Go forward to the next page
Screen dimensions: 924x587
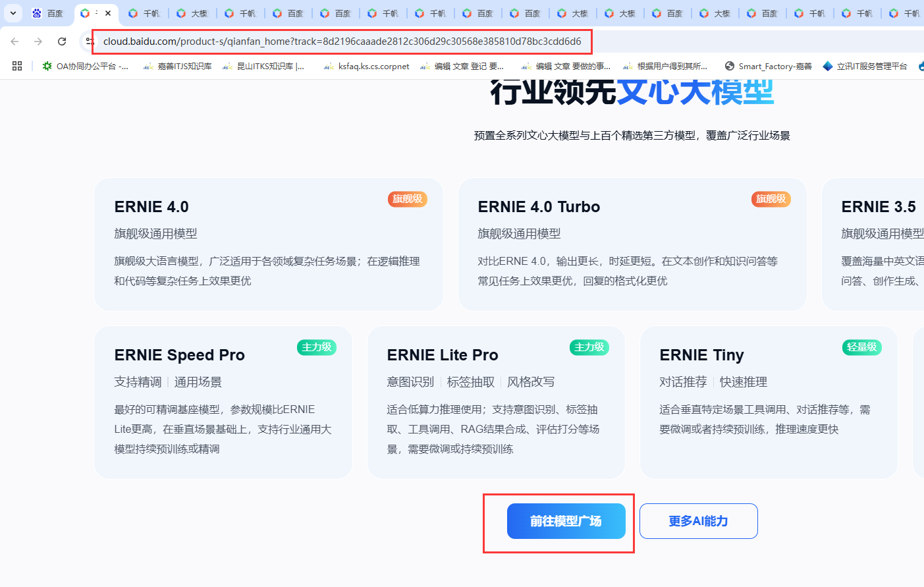pos(38,42)
